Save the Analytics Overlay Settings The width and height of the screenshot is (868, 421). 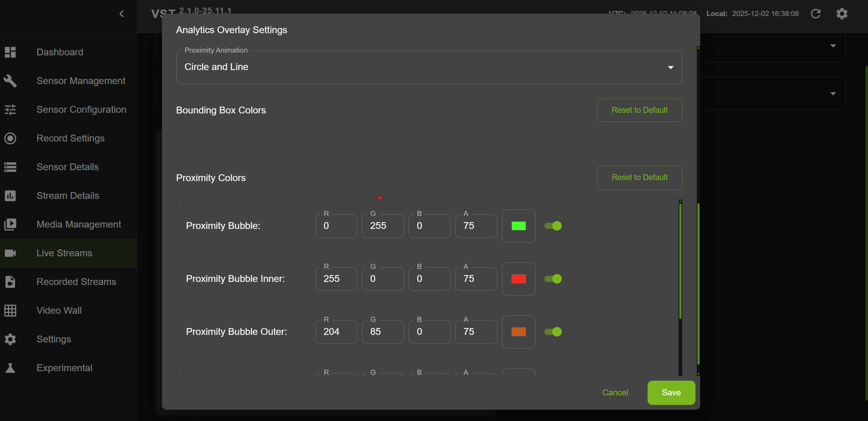click(671, 392)
